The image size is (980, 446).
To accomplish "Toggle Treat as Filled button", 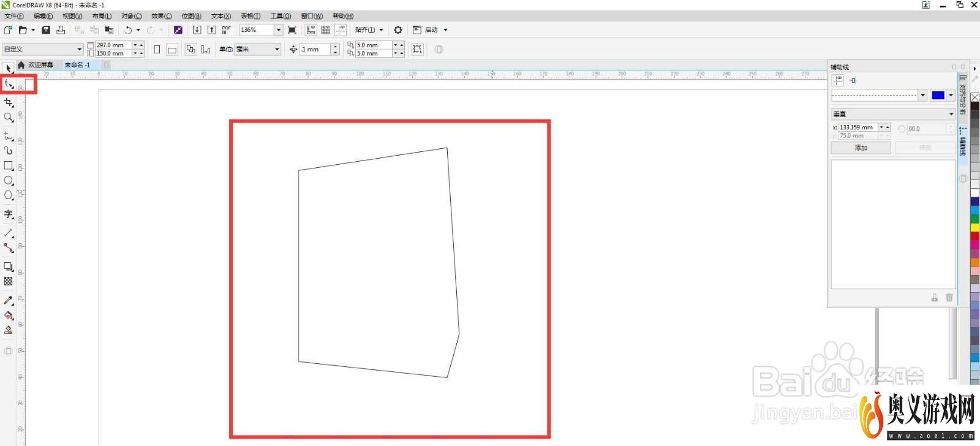I will (x=418, y=49).
